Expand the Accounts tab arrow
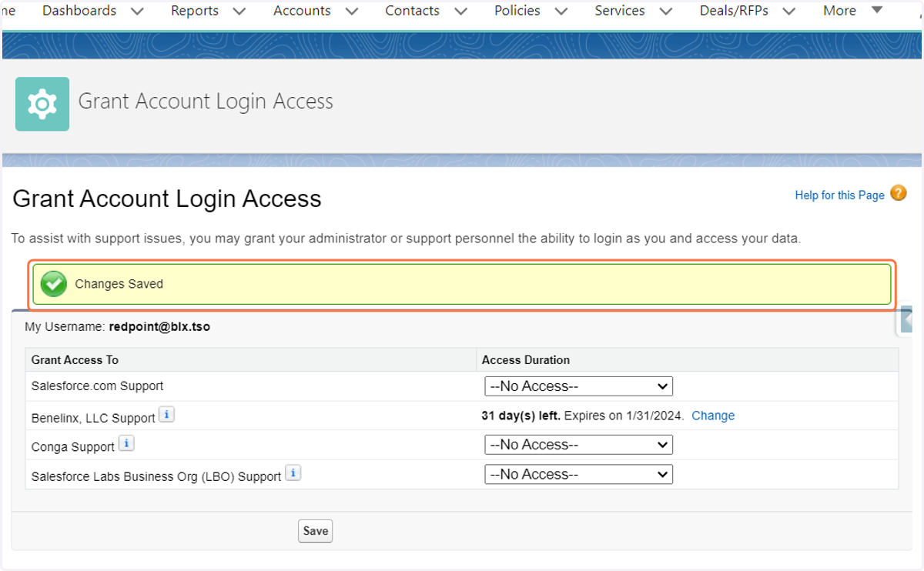 pyautogui.click(x=352, y=12)
